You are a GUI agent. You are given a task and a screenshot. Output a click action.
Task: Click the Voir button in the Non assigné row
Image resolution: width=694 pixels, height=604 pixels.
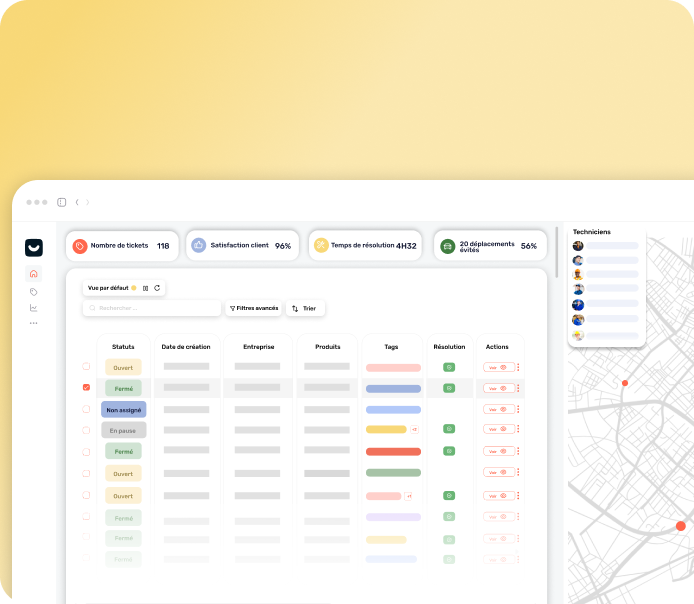(499, 409)
